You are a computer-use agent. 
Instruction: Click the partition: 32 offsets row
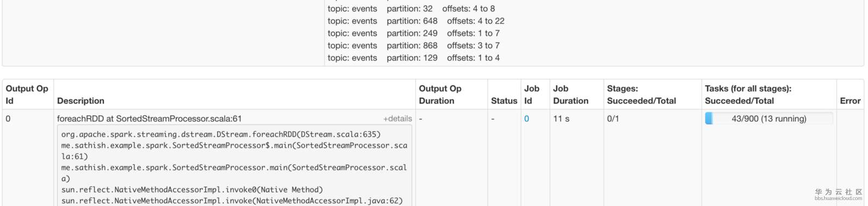pos(411,9)
